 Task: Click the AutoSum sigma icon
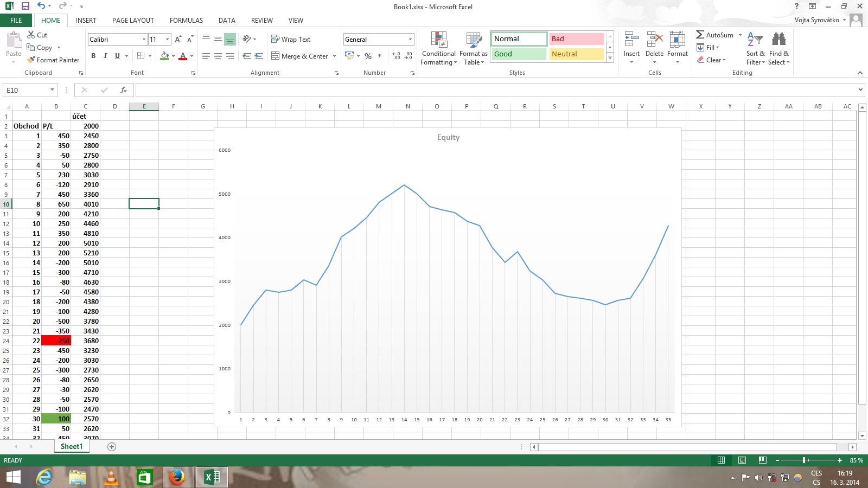(700, 35)
